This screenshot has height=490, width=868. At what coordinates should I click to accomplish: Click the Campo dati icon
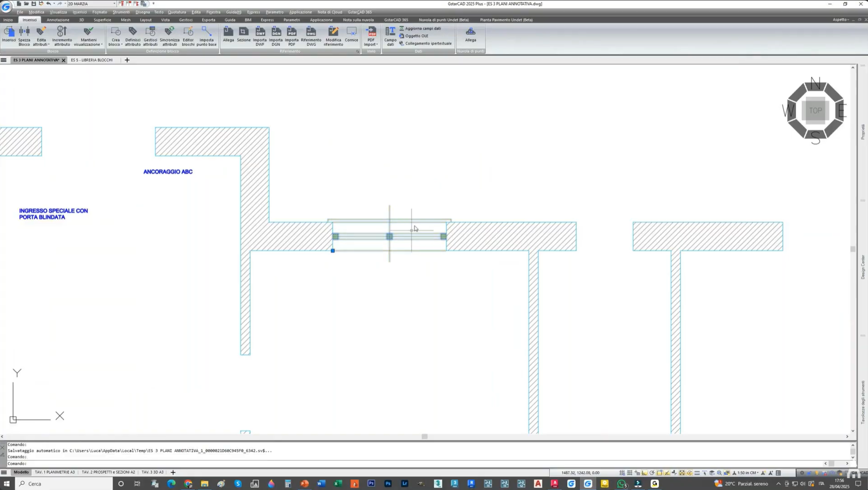(x=390, y=35)
